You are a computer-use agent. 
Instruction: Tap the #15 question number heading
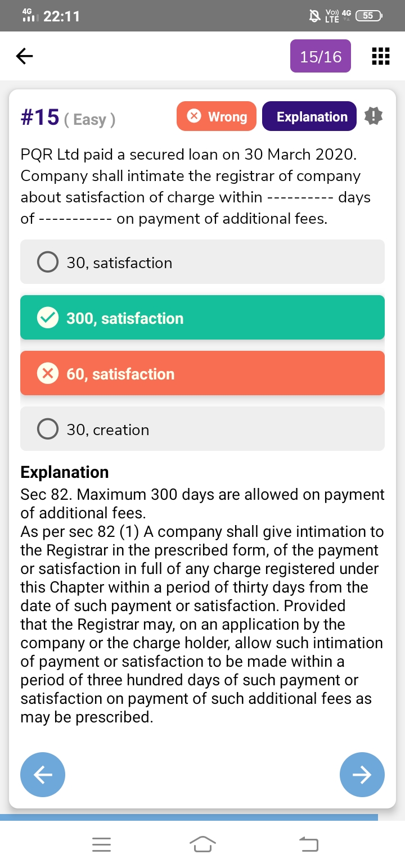point(40,117)
